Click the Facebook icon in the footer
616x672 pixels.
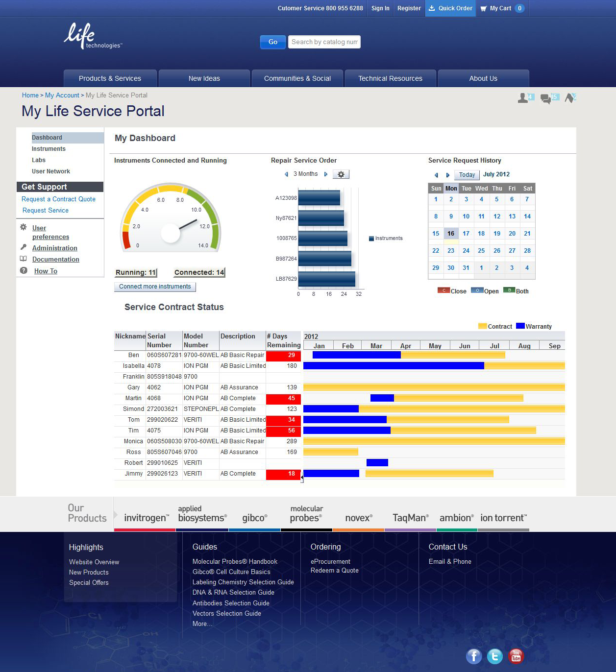[473, 656]
